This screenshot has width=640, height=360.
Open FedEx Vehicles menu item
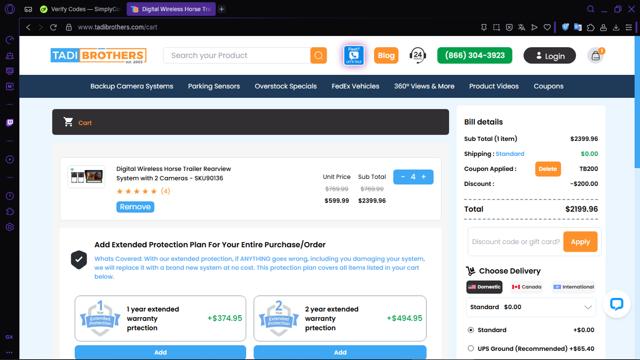click(x=355, y=86)
